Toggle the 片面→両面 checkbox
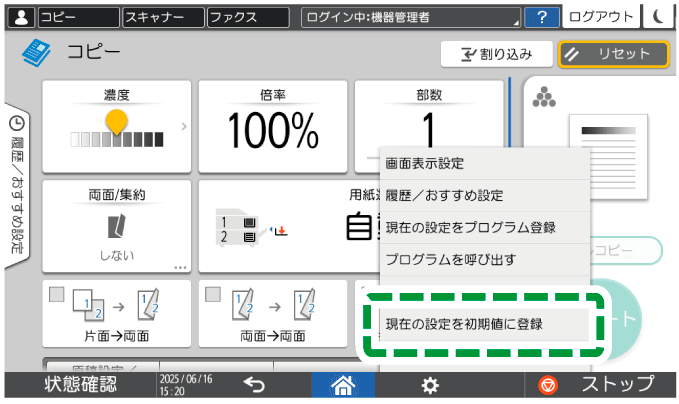Image resolution: width=679 pixels, height=404 pixels. point(57,294)
